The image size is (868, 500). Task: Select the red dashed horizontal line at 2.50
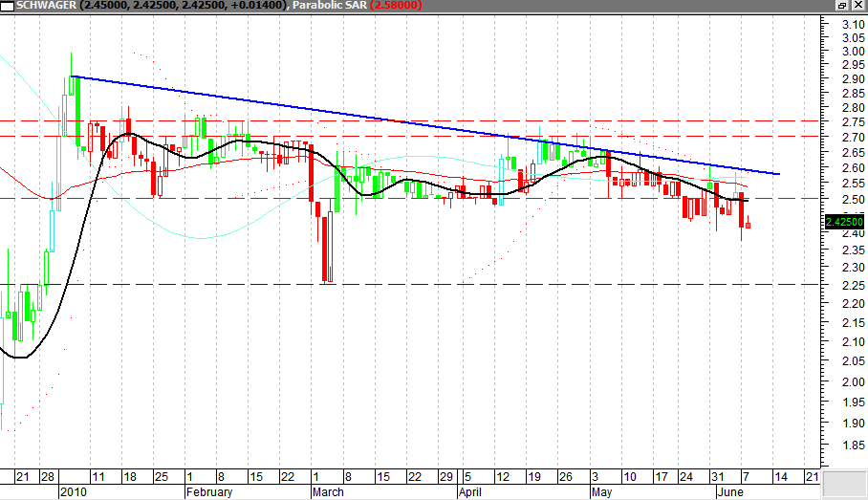tap(410, 198)
